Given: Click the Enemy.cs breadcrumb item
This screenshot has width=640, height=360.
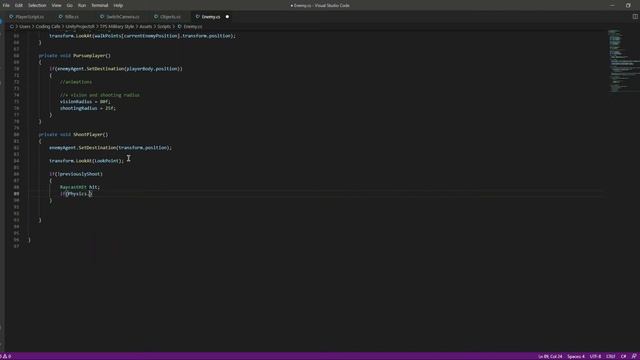Looking at the screenshot, I should pos(193,27).
